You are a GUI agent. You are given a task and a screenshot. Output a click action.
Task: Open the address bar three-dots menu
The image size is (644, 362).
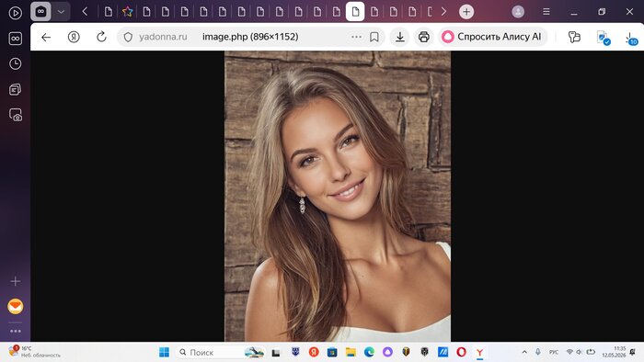click(357, 37)
